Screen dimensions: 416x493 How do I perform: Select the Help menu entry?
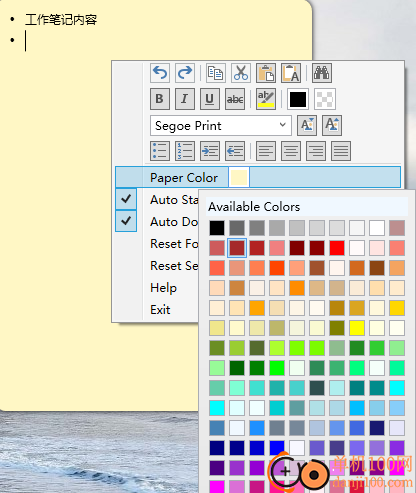[x=163, y=288]
